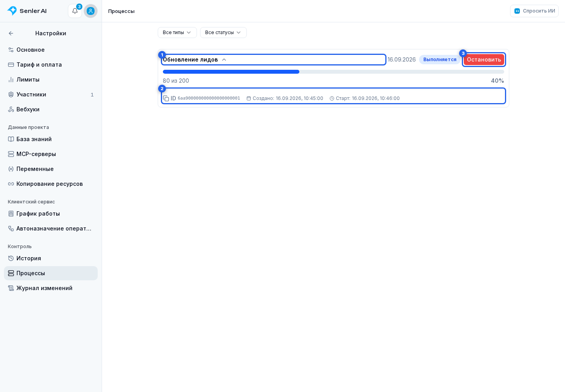Click the 40% progress value

click(x=498, y=81)
